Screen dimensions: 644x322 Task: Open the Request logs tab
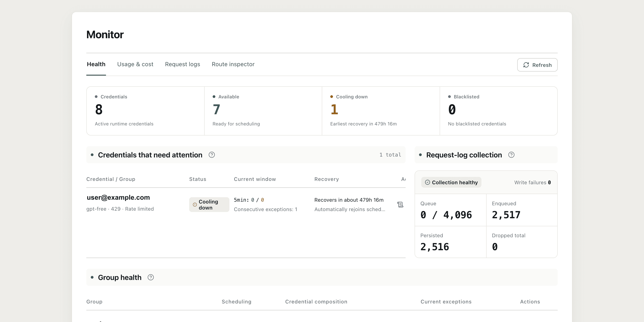point(182,64)
